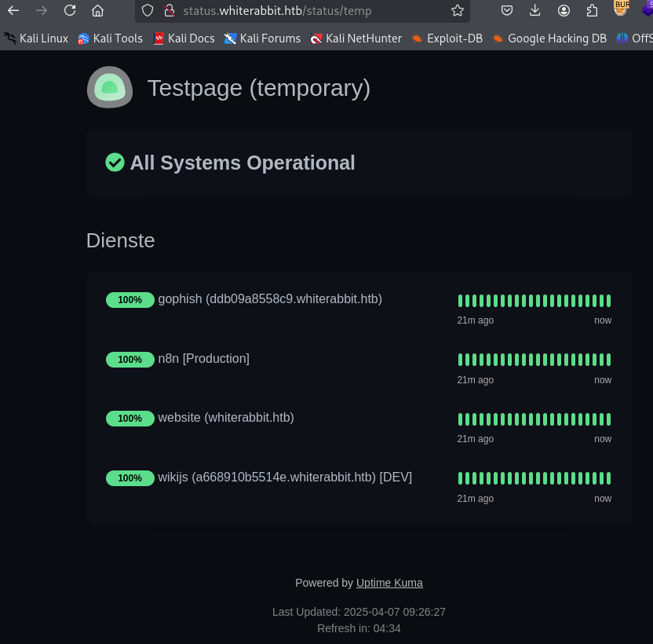The image size is (653, 644).
Task: Click the wikijs heartbeat status bar
Action: [534, 478]
